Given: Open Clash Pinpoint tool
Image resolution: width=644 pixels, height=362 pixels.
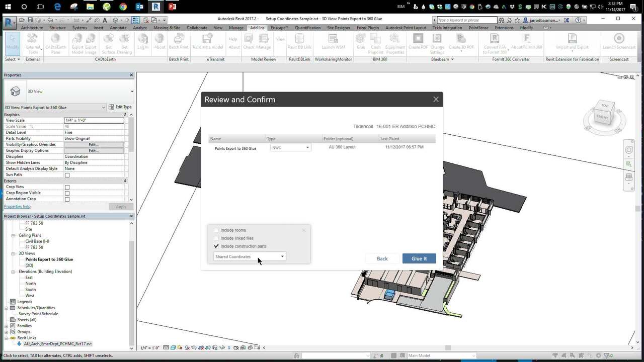Looking at the screenshot, I should pyautogui.click(x=375, y=43).
